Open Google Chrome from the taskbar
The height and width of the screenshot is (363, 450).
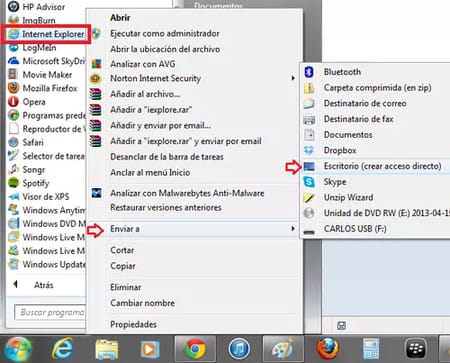pyautogui.click(x=195, y=349)
